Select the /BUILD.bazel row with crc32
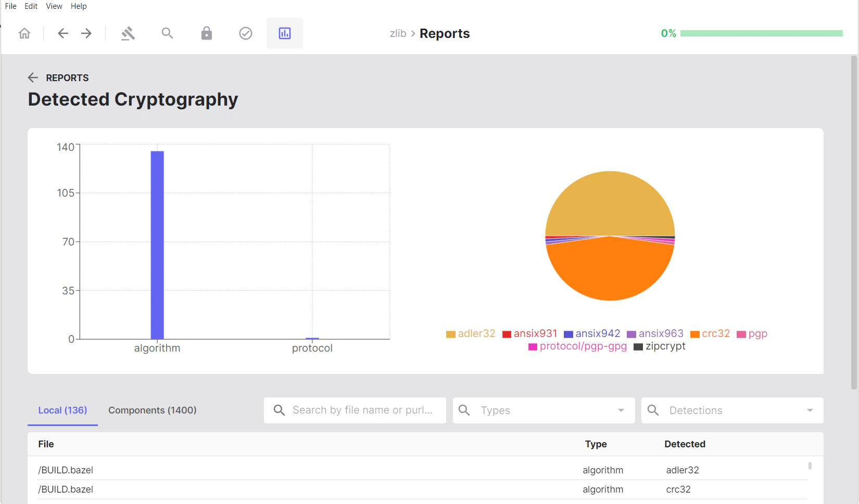859x504 pixels. 422,489
